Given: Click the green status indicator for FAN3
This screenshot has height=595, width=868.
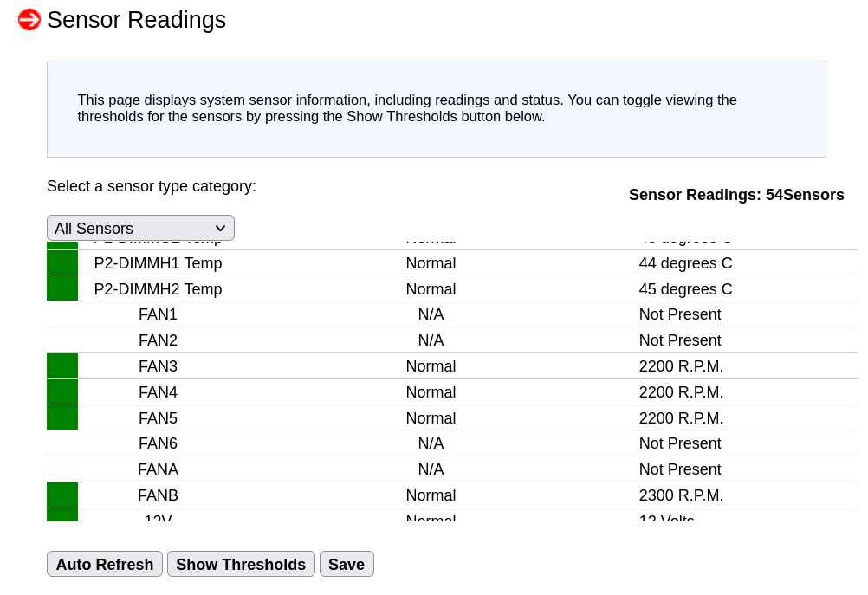Looking at the screenshot, I should pyautogui.click(x=62, y=365).
